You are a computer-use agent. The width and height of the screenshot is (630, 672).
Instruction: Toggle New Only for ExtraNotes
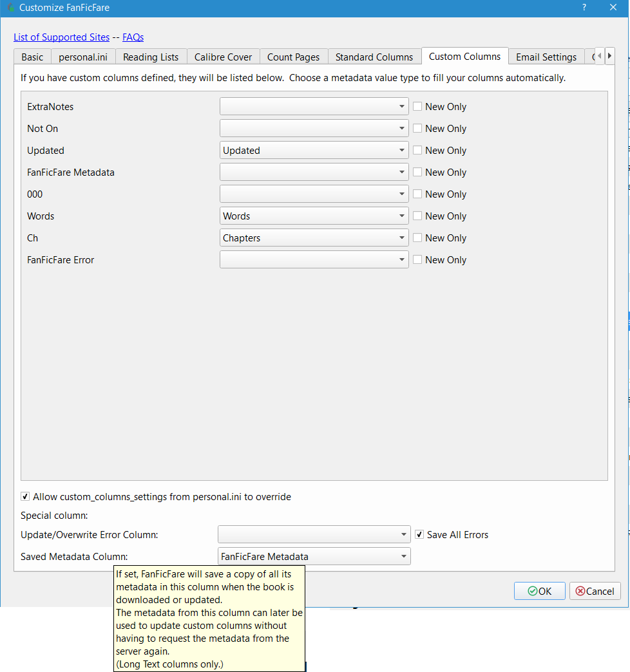coord(439,106)
